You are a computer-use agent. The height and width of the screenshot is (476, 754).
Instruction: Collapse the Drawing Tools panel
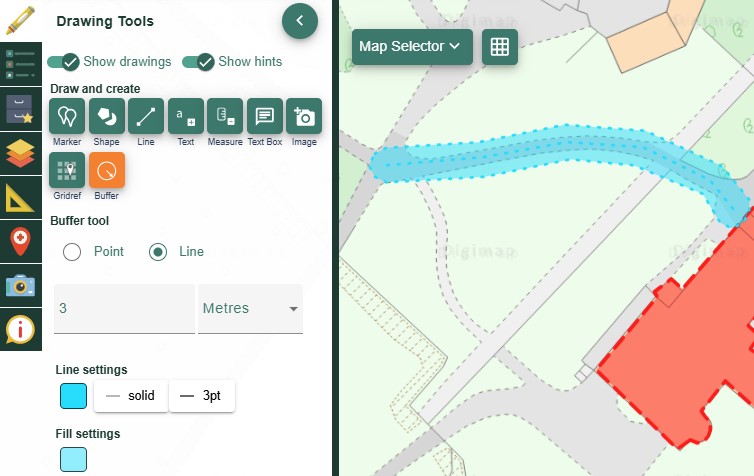(300, 20)
